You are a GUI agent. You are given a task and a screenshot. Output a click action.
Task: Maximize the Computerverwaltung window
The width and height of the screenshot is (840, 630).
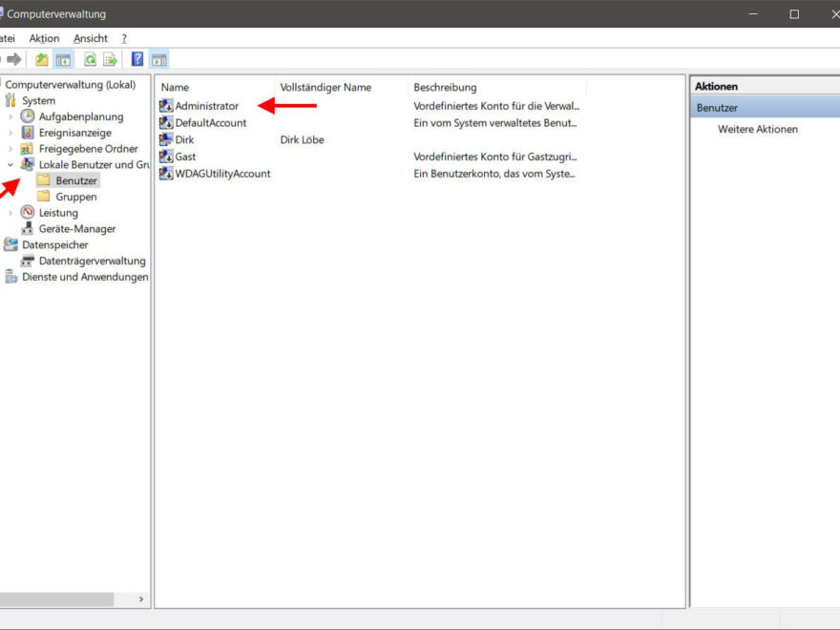[x=794, y=14]
